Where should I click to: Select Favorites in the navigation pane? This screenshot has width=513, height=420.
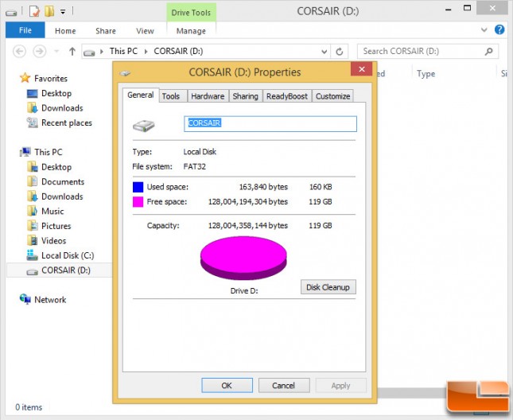[x=51, y=78]
